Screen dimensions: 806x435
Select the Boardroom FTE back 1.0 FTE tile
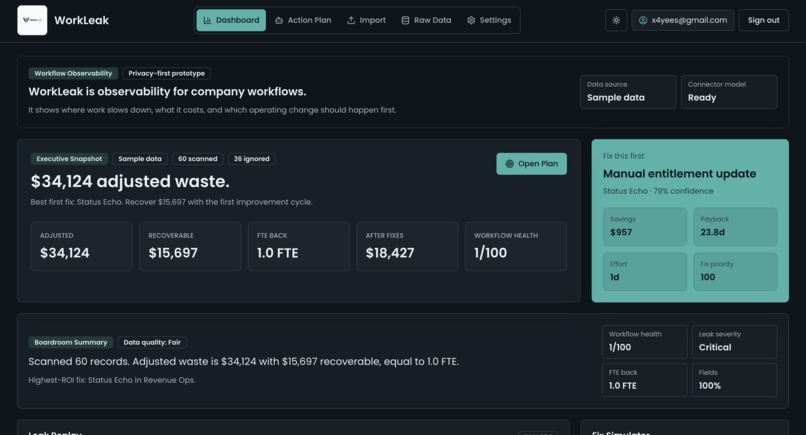[645, 380]
